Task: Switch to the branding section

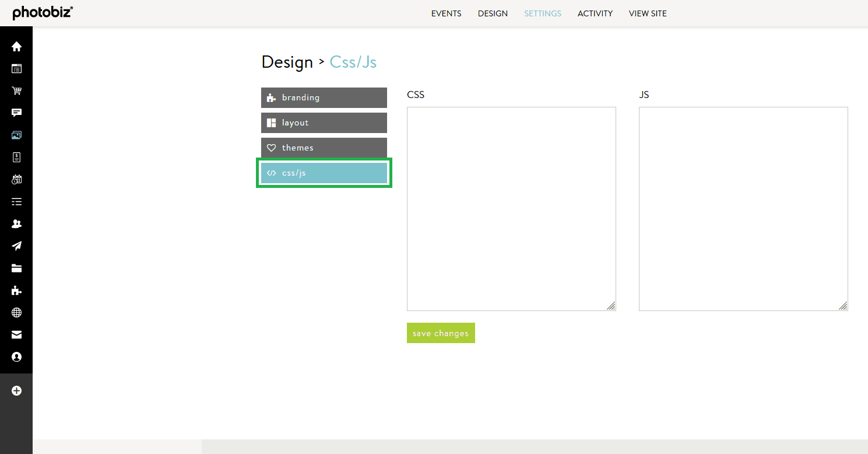Action: (x=324, y=97)
